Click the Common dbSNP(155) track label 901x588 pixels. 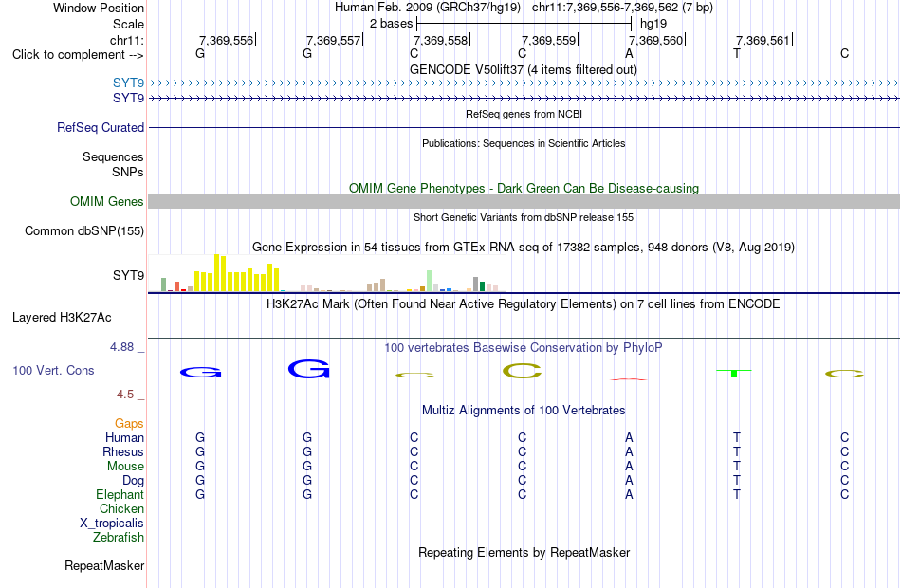(83, 231)
